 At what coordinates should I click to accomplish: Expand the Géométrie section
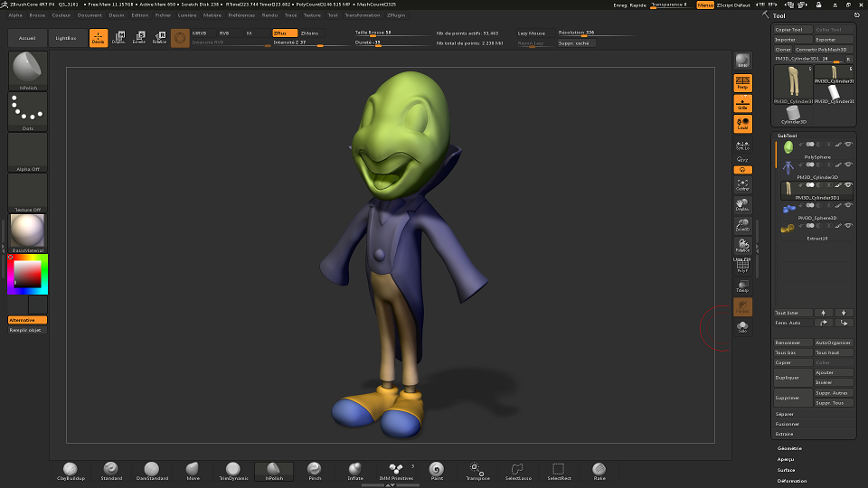(789, 448)
